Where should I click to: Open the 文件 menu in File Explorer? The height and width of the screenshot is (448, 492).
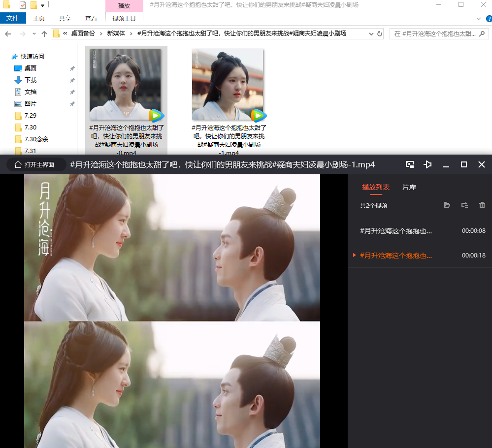pyautogui.click(x=12, y=18)
